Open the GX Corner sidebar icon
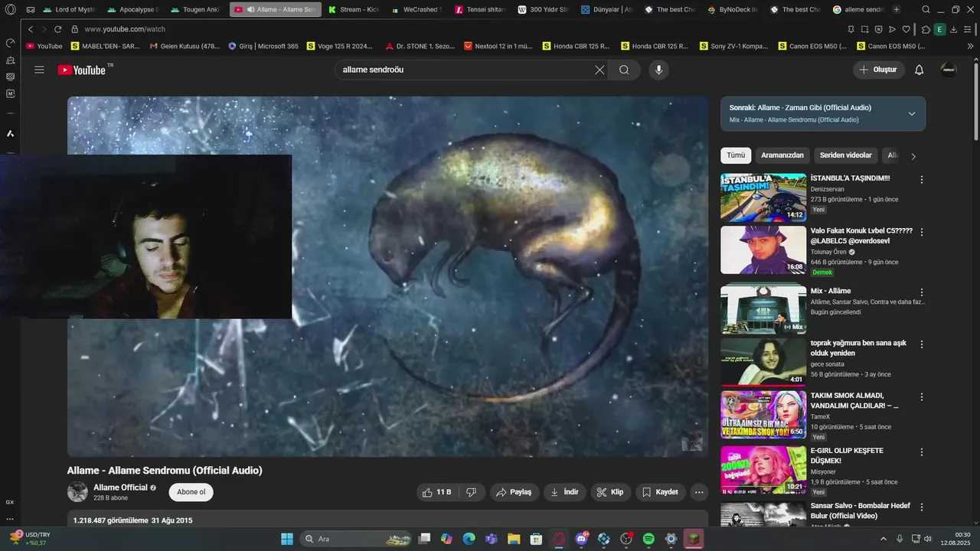980x551 pixels. click(10, 502)
